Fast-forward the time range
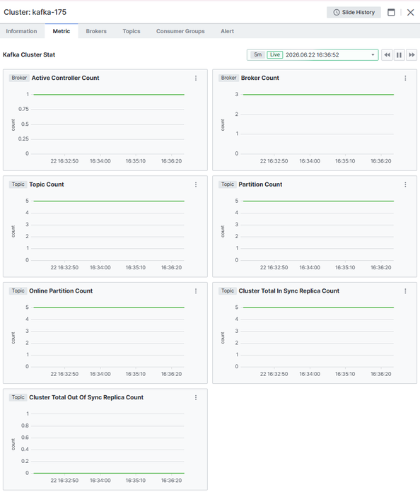 point(412,55)
